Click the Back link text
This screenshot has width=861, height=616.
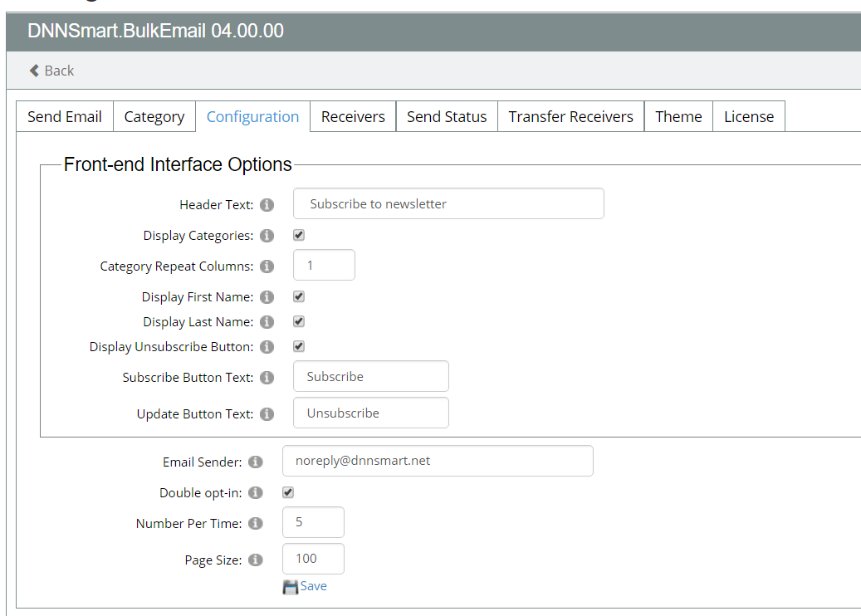pyautogui.click(x=59, y=71)
